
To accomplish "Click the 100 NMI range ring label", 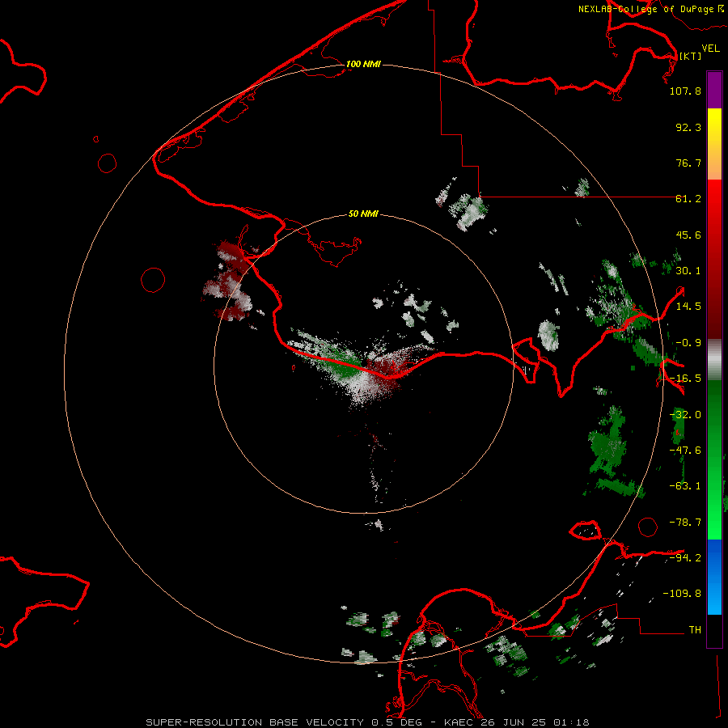I will 363,64.
